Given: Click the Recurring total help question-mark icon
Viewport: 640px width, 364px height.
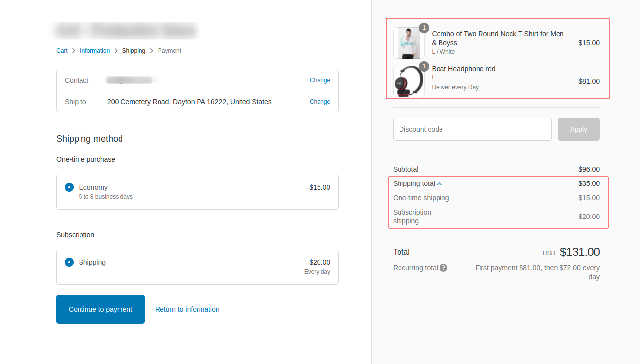Looking at the screenshot, I should tap(443, 268).
